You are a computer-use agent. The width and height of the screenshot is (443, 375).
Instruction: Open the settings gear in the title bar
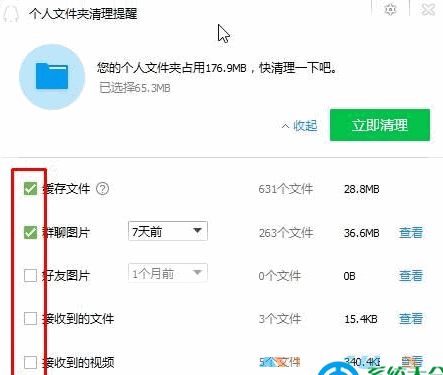pyautogui.click(x=390, y=9)
